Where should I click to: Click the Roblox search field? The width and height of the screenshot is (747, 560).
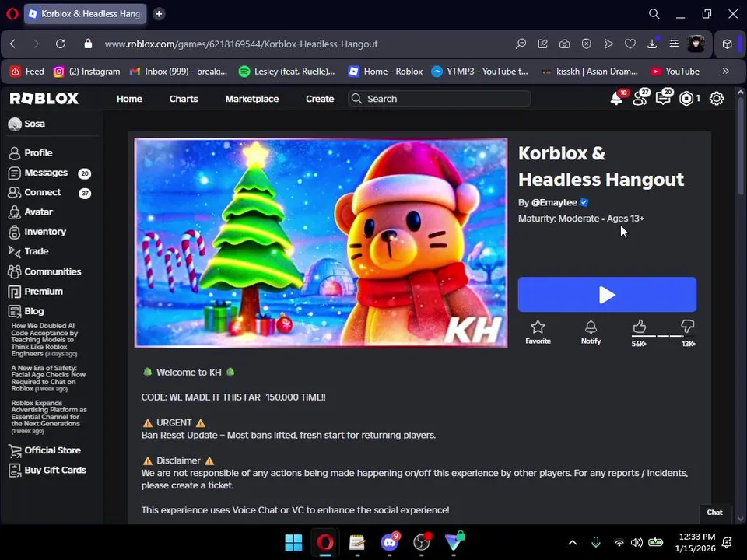tap(439, 99)
